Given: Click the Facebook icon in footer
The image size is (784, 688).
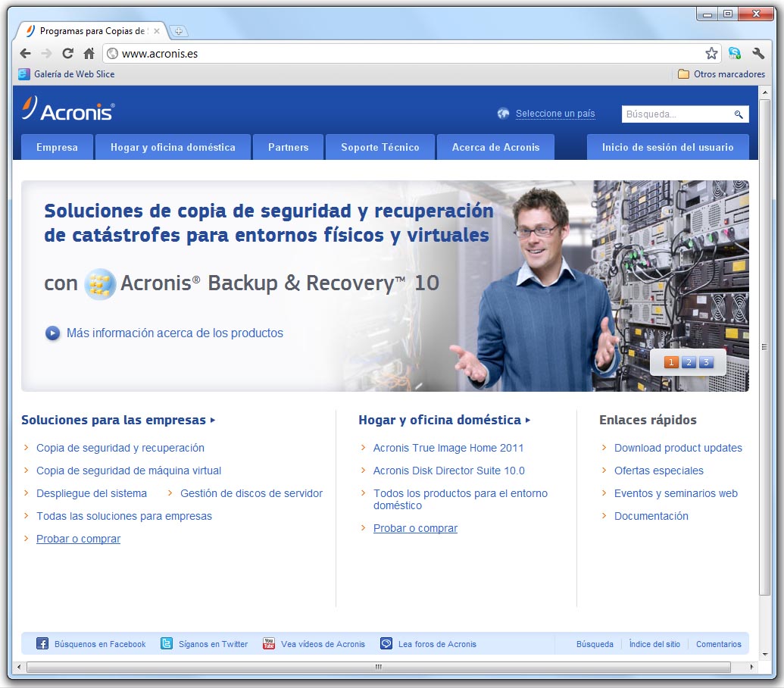Looking at the screenshot, I should tap(42, 643).
